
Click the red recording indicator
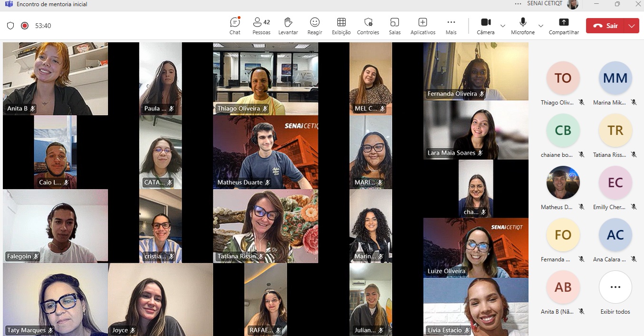(x=25, y=26)
